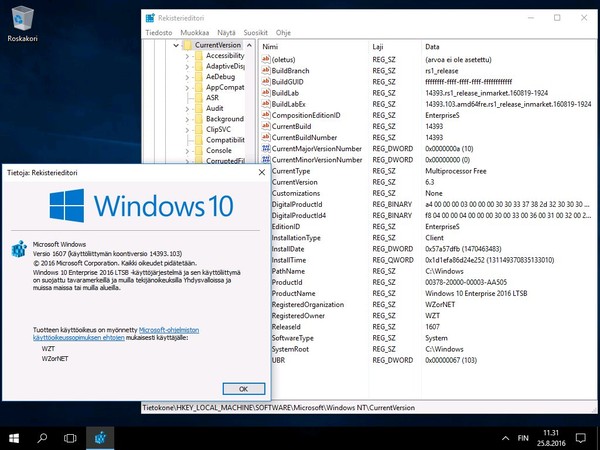Click tree pane scrollbar up arrow
This screenshot has height=450, width=600.
pyautogui.click(x=249, y=45)
